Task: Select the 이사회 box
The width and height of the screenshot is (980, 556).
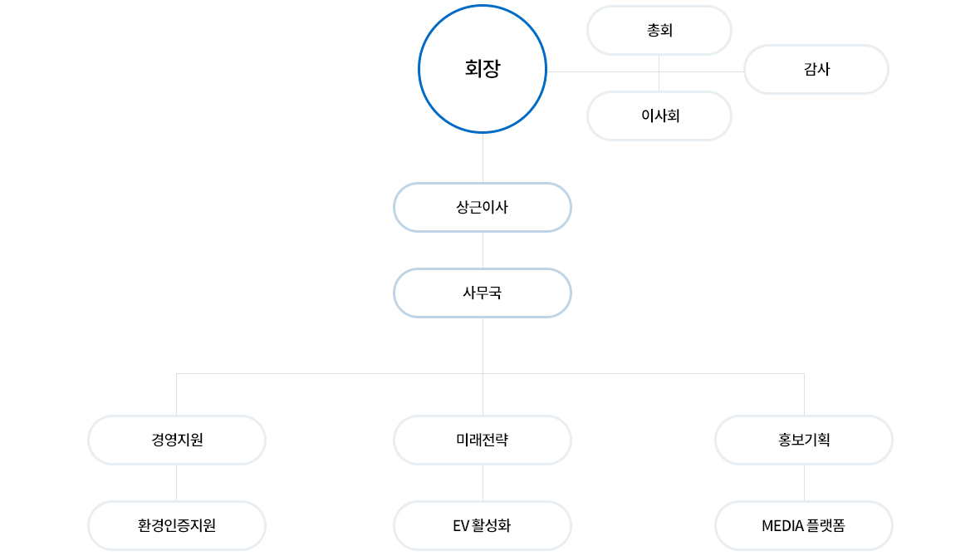Action: 659,116
